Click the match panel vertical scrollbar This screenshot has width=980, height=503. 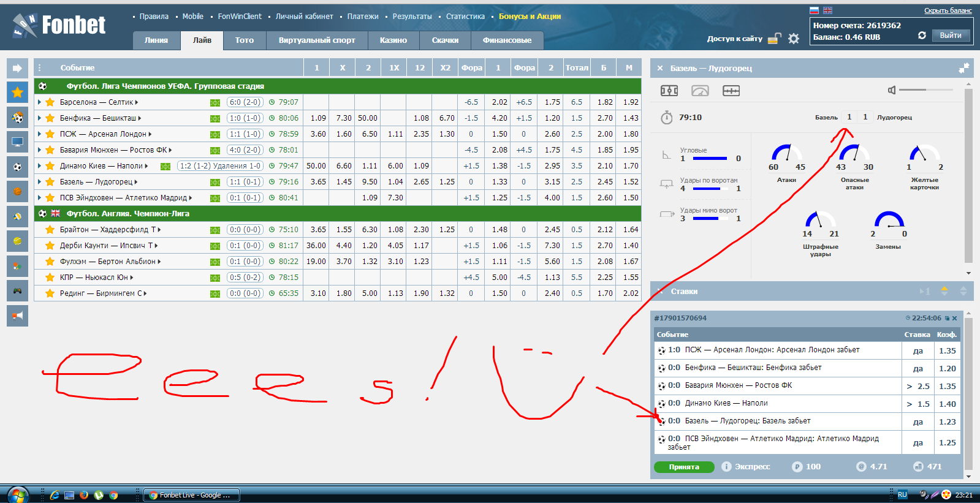click(968, 175)
